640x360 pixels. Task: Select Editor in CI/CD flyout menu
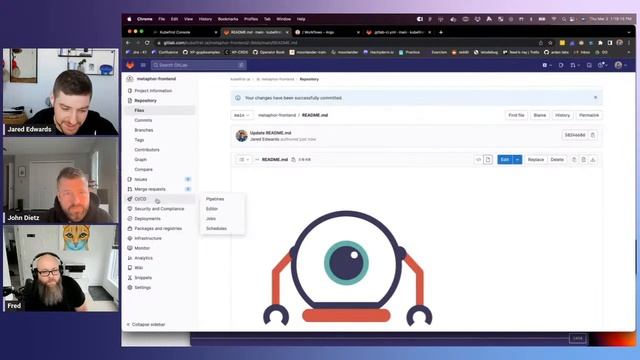coord(212,209)
